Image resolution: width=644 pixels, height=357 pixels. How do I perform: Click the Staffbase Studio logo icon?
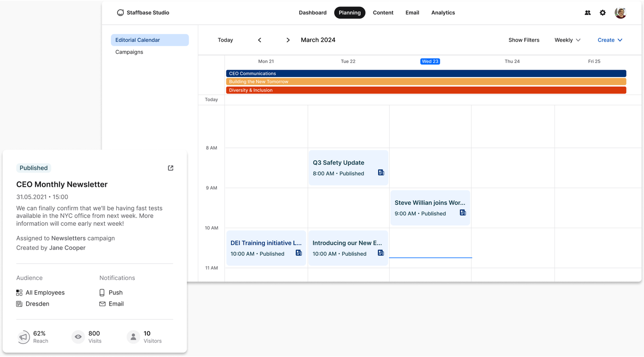(120, 13)
